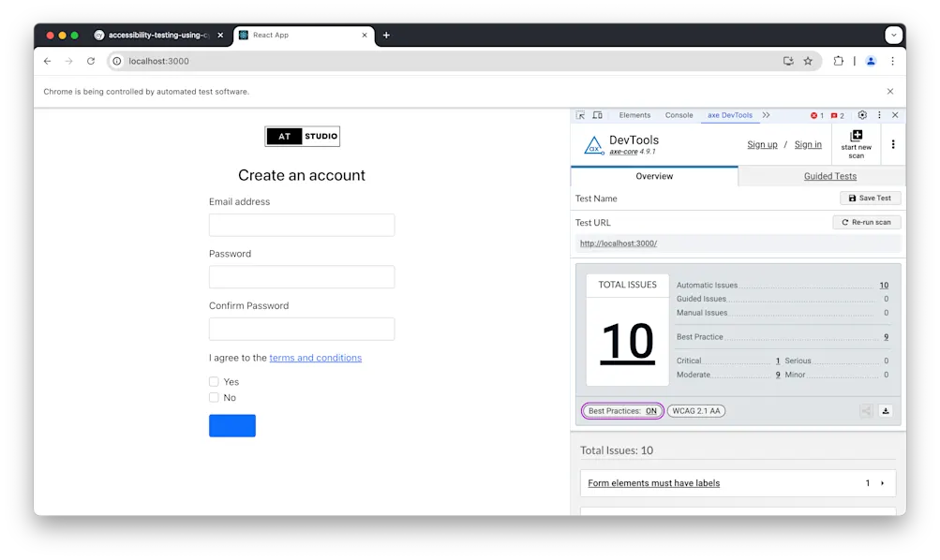Viewport: 940px width, 560px height.
Task: Close the React App tab
Action: tap(365, 36)
